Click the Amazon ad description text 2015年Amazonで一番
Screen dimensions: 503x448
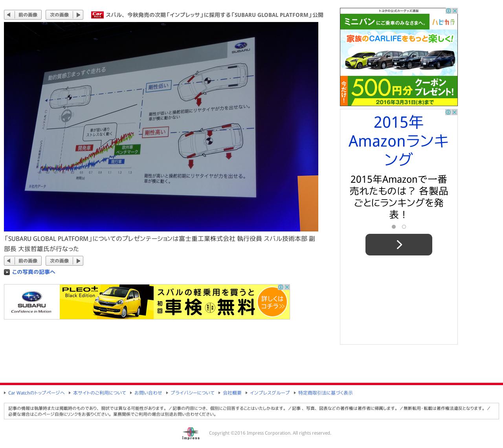pyautogui.click(x=399, y=197)
